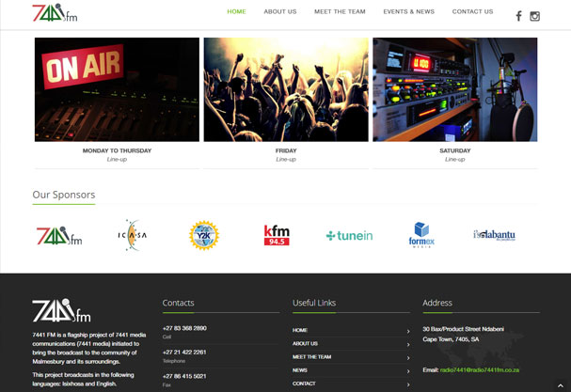The height and width of the screenshot is (392, 571).
Task: Click the ICASA sponsor logo
Action: point(132,235)
